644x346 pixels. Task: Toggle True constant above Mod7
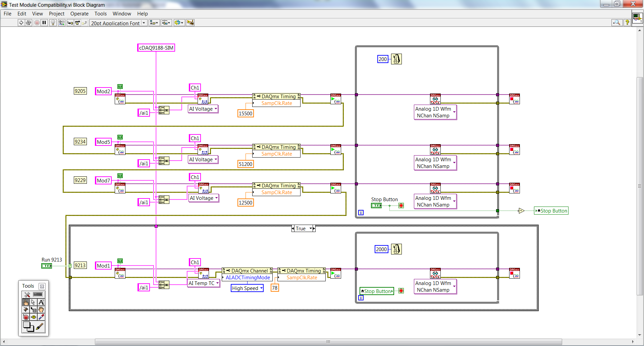coord(120,176)
